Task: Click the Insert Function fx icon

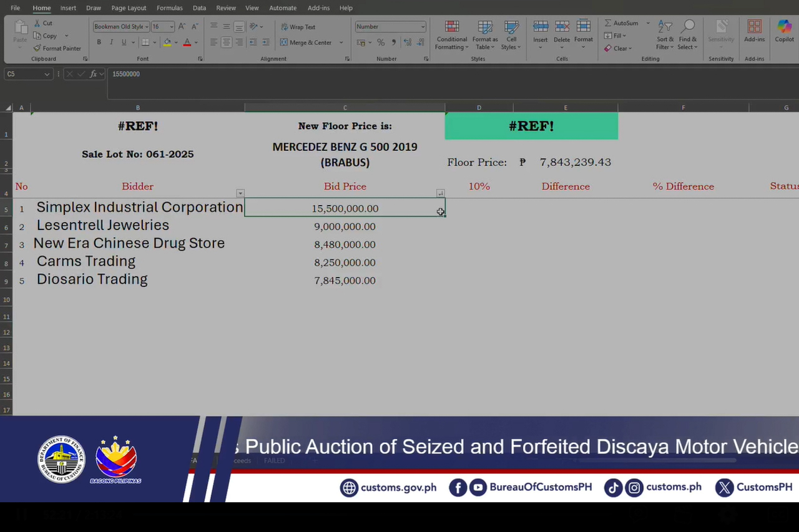Action: click(x=93, y=74)
